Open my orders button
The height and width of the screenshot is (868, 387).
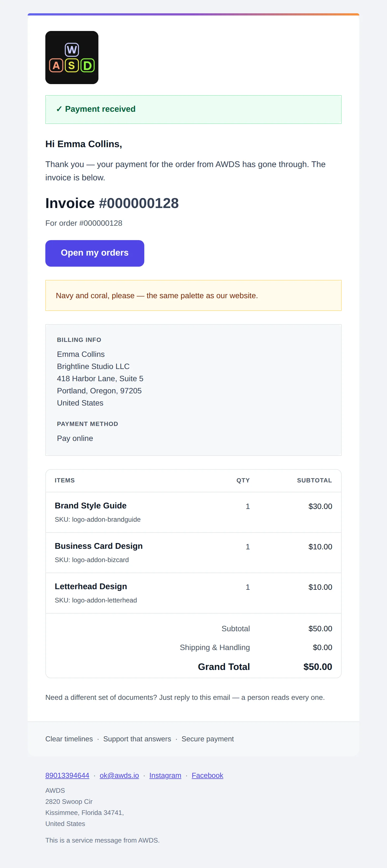pos(95,253)
